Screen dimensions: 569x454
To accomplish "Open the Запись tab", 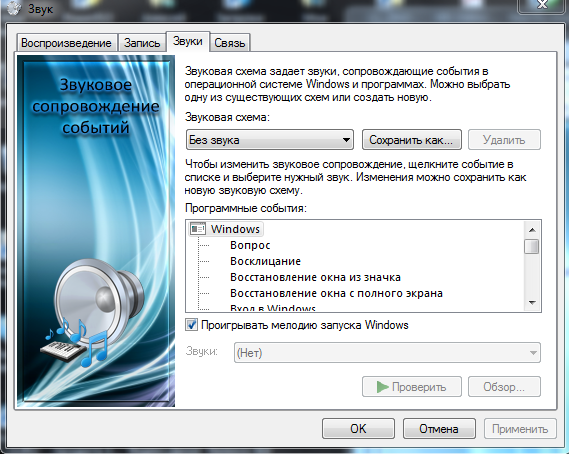I will 142,43.
